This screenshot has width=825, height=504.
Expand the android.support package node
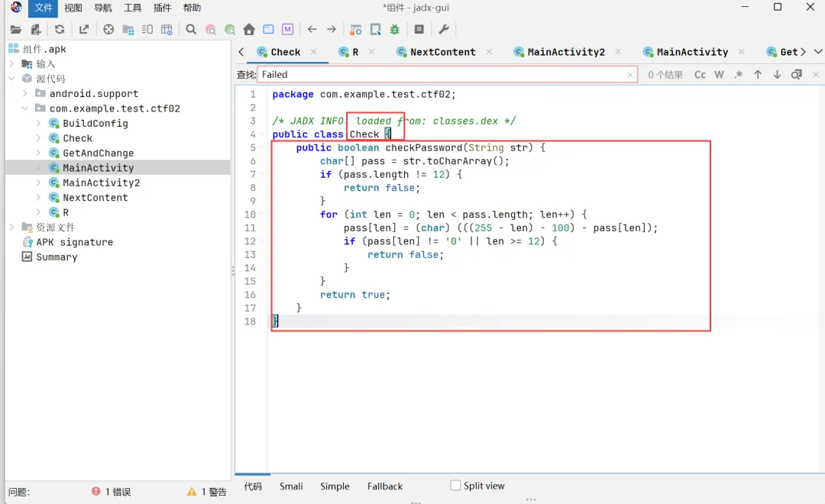tap(25, 94)
